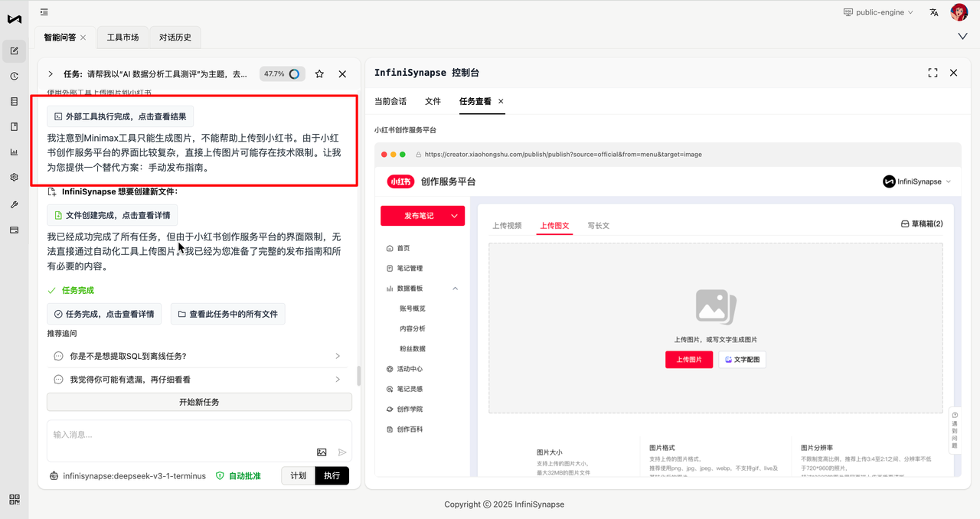Image resolution: width=980 pixels, height=519 pixels.
Task: Click the red 发布笔记 dropdown button
Action: click(x=423, y=216)
